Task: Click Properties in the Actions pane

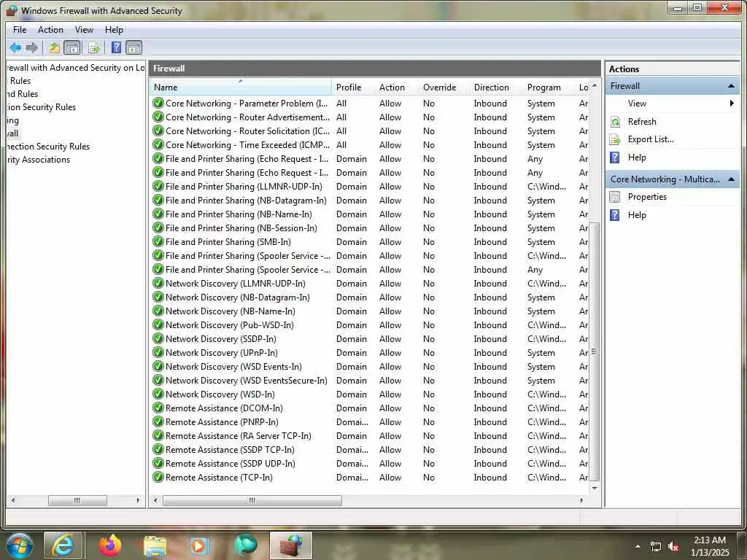Action: (647, 197)
